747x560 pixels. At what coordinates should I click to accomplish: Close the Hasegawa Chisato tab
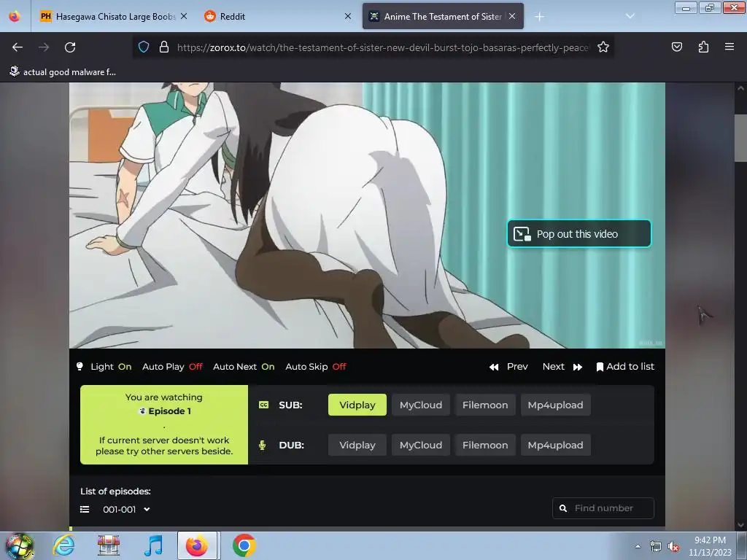pyautogui.click(x=184, y=16)
